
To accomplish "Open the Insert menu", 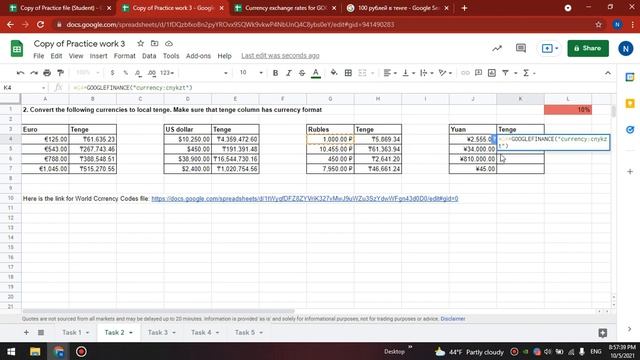I will 98,56.
